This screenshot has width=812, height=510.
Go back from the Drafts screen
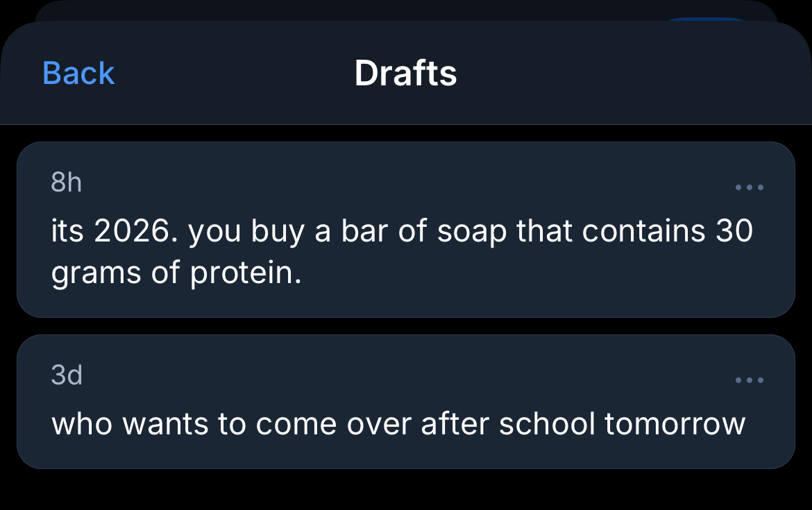(x=78, y=73)
